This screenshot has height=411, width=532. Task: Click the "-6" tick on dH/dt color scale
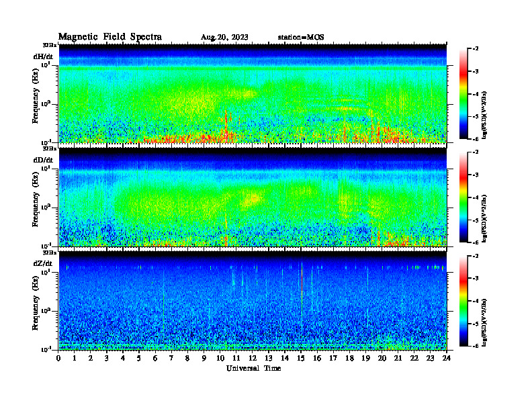tap(476, 139)
